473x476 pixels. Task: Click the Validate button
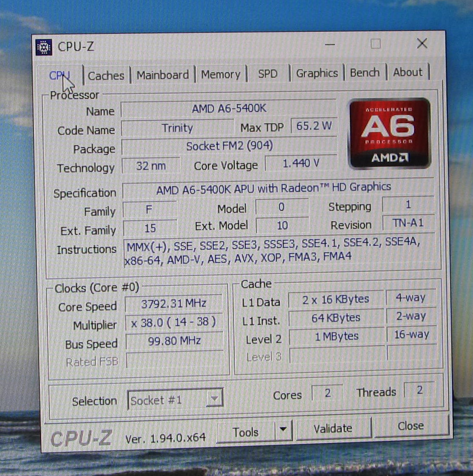pyautogui.click(x=333, y=428)
